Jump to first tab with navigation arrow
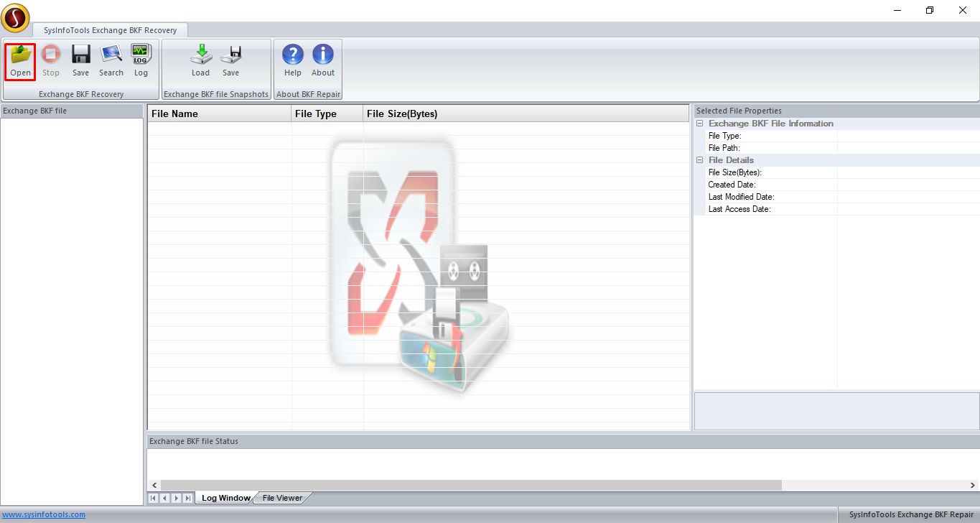Viewport: 980px width, 523px height. 153,498
